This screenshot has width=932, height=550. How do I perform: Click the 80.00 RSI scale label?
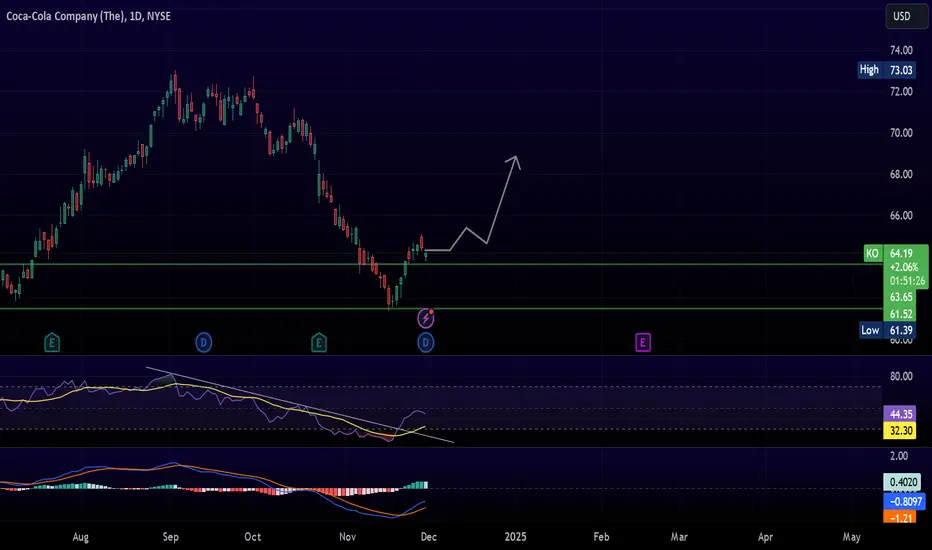[901, 376]
